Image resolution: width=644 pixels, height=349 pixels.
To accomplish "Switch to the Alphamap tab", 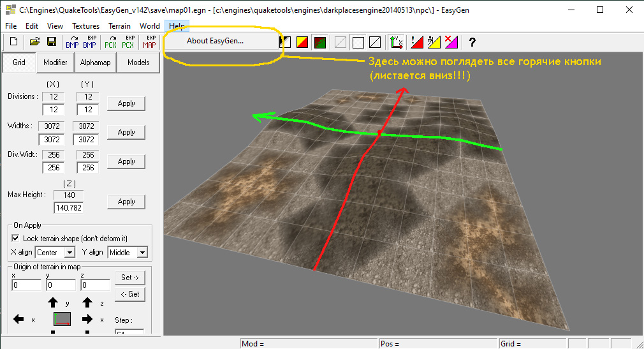I will 95,63.
